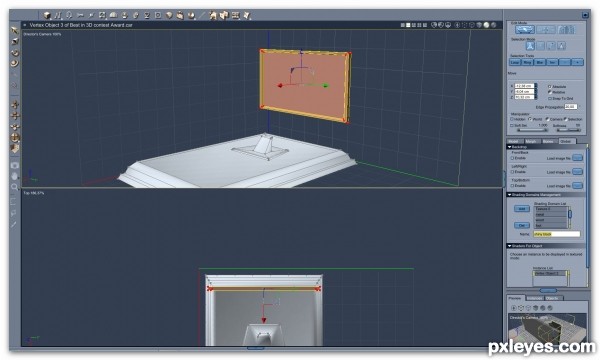Click the Z value stepper arrows
The image size is (600, 360).
tap(536, 97)
